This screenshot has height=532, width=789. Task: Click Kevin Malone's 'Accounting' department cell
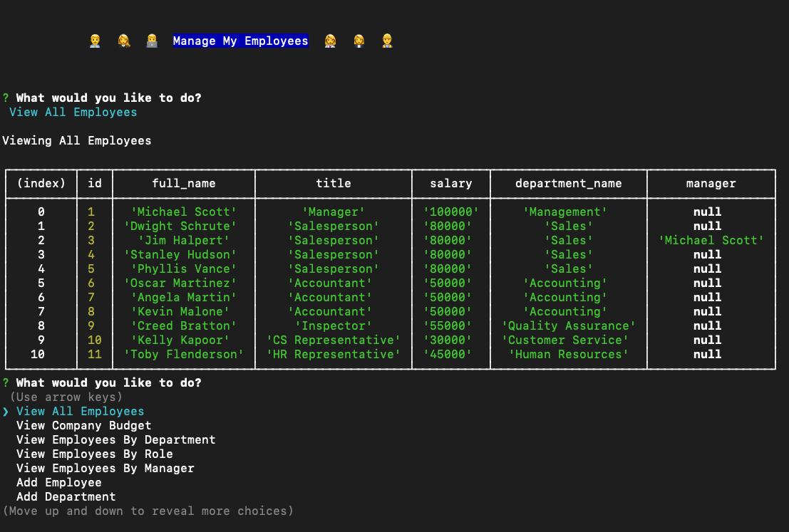tap(565, 312)
